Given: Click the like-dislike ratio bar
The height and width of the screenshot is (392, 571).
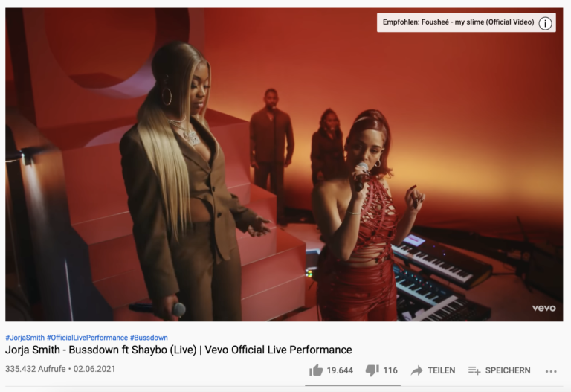Looking at the screenshot, I should pos(353,385).
